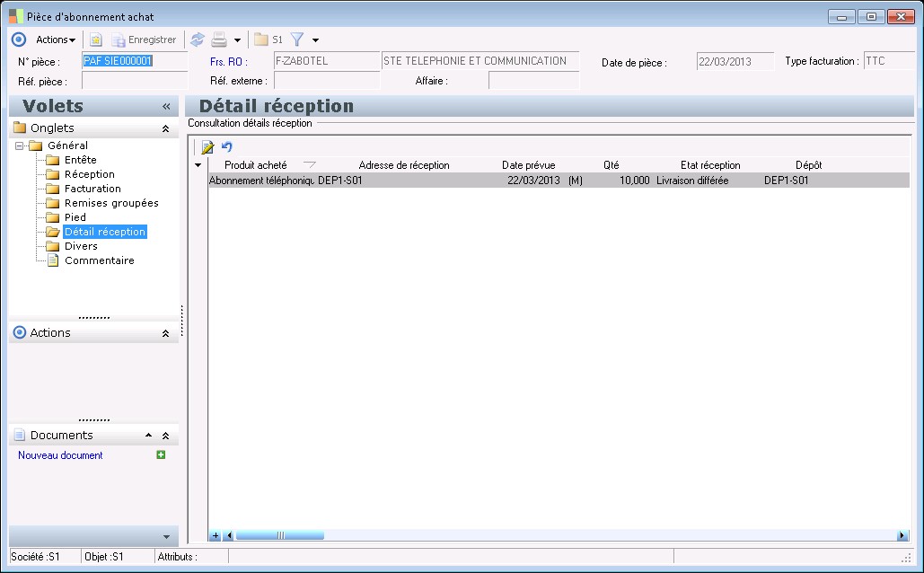
Task: Click the S1 folder icon
Action: tap(261, 40)
